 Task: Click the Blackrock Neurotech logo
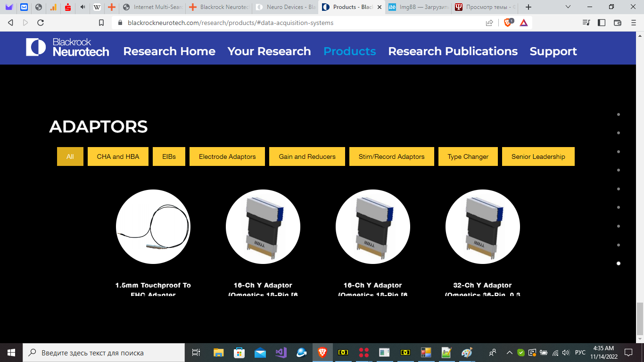(67, 48)
